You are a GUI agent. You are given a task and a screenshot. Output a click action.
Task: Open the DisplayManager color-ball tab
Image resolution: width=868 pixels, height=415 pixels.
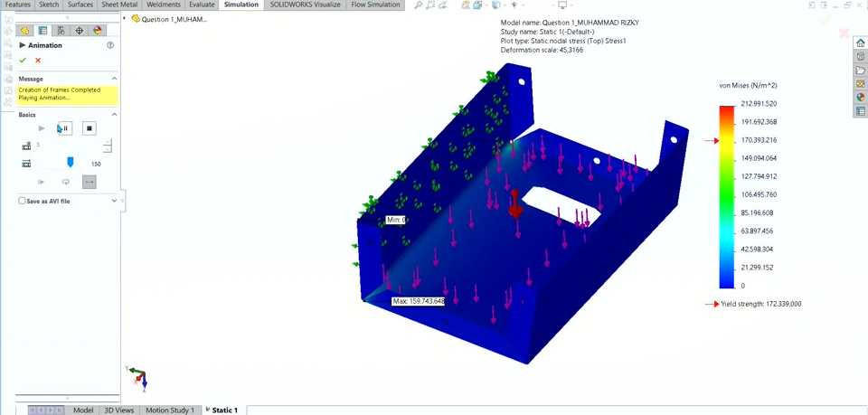[98, 31]
